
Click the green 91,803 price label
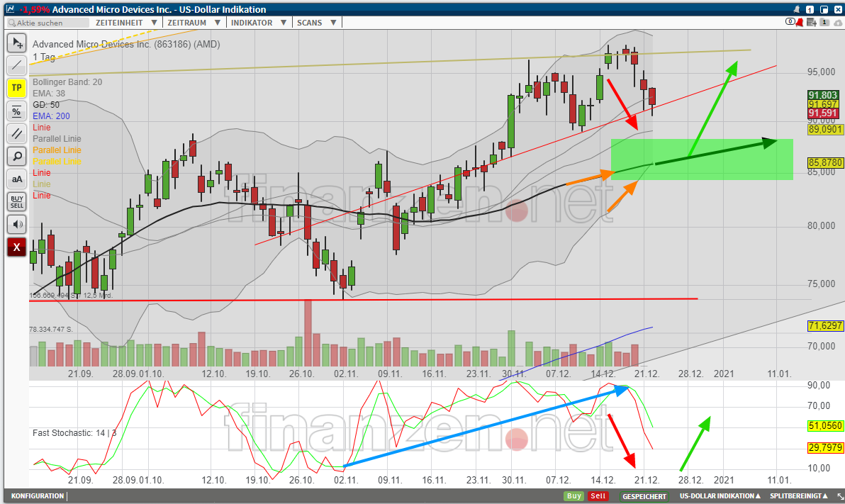823,95
